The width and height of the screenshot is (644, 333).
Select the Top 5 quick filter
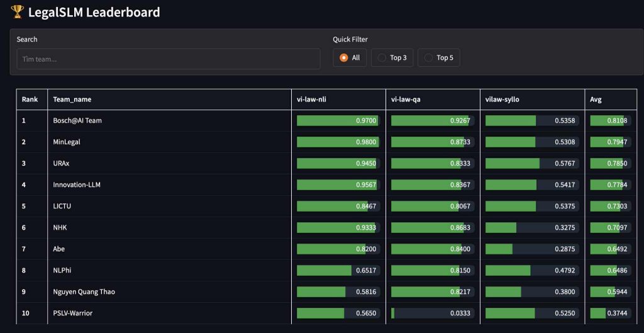pyautogui.click(x=438, y=58)
